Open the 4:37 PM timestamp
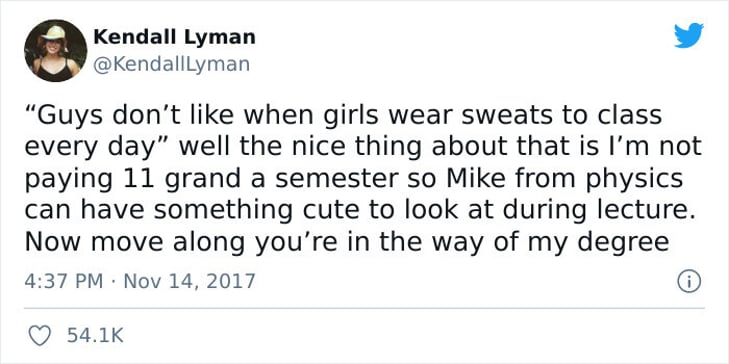The height and width of the screenshot is (364, 729). pyautogui.click(x=63, y=281)
